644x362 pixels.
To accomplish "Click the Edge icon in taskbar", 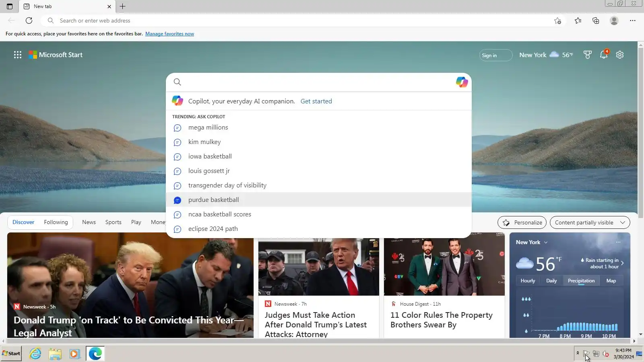I will point(95,354).
